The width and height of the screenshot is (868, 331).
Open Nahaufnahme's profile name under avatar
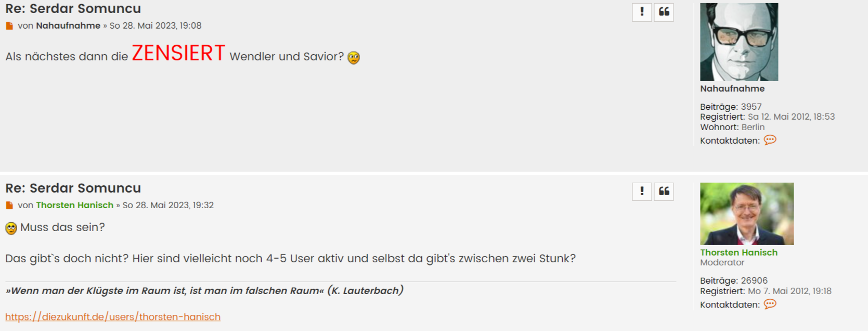pyautogui.click(x=732, y=88)
